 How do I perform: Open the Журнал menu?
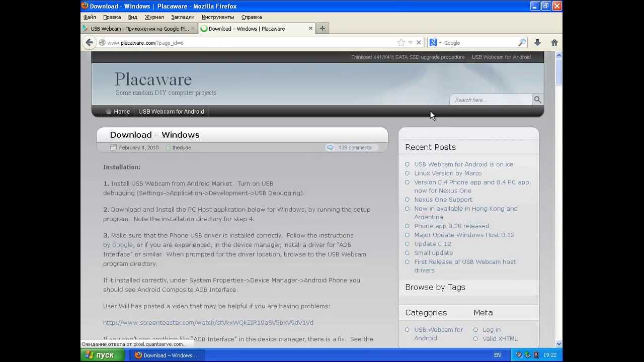click(x=154, y=17)
